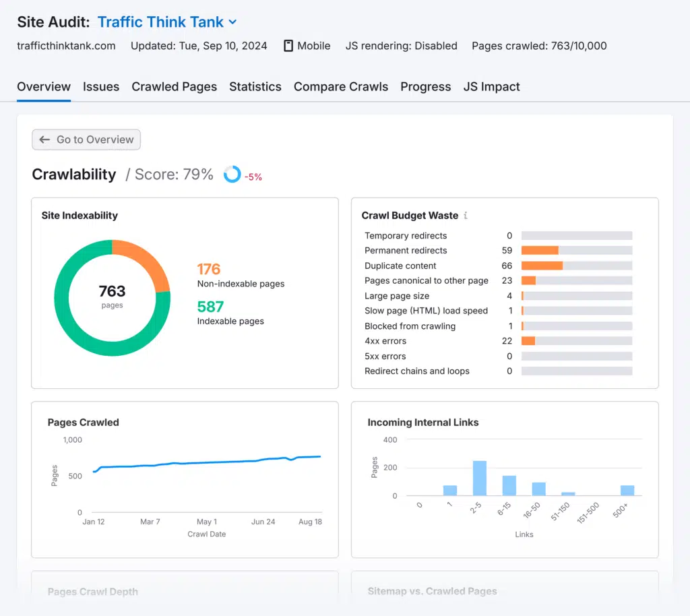Click the Mobile device icon
The width and height of the screenshot is (690, 616).
[x=288, y=46]
